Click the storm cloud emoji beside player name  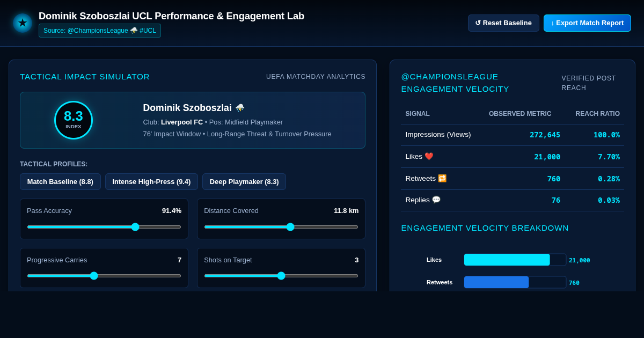[240, 108]
